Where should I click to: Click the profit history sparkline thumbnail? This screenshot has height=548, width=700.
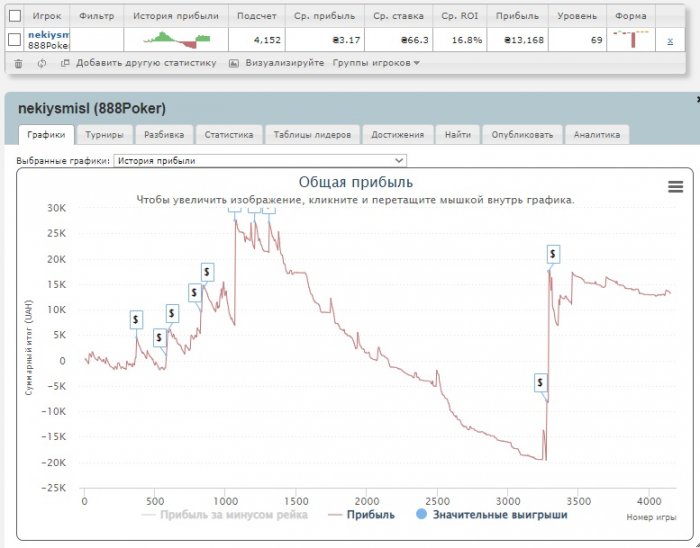tap(176, 40)
